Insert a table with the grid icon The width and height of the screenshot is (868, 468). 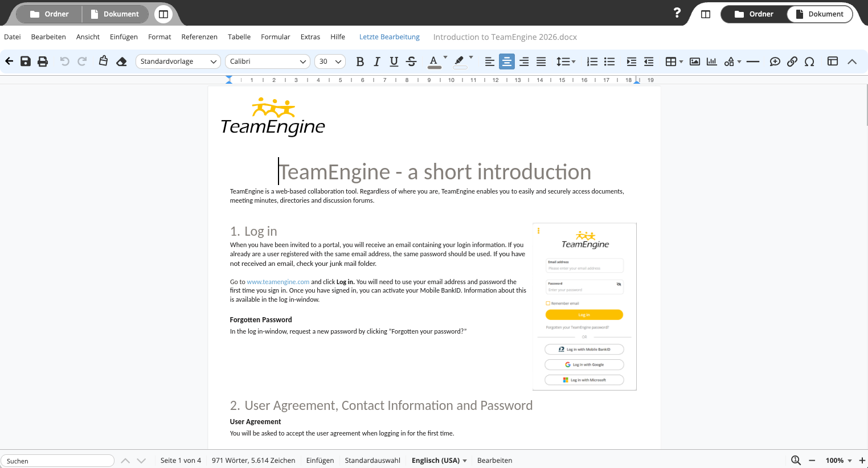pos(671,61)
